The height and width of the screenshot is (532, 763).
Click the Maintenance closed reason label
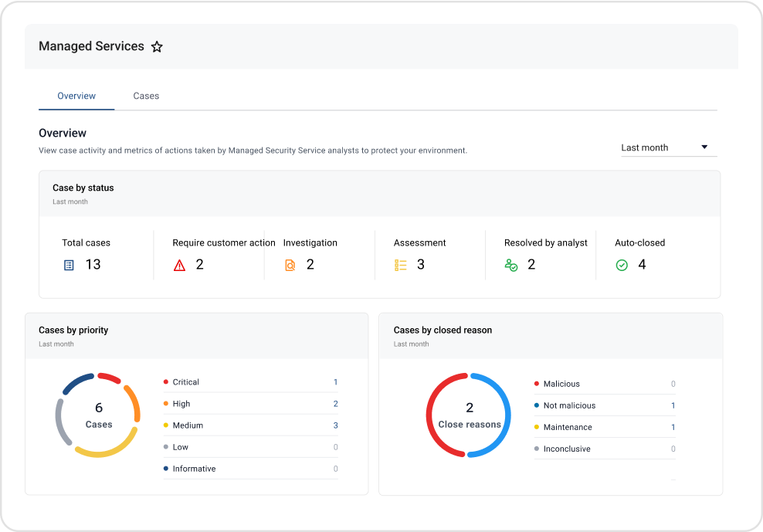coord(568,427)
